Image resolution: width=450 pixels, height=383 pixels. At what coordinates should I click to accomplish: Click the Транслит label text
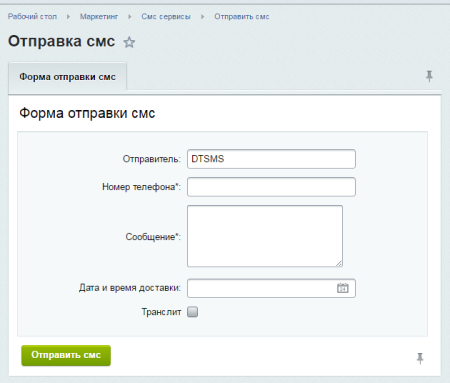(161, 312)
